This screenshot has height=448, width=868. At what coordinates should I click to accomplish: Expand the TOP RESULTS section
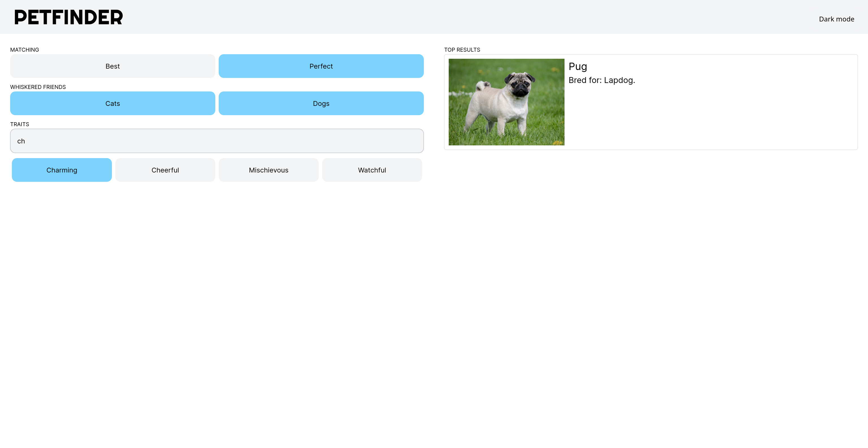tap(462, 50)
